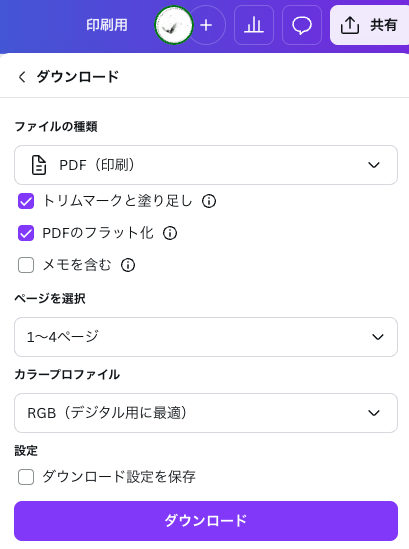The image size is (409, 549).
Task: Show info for PDFのフラット化
Action: 170,233
